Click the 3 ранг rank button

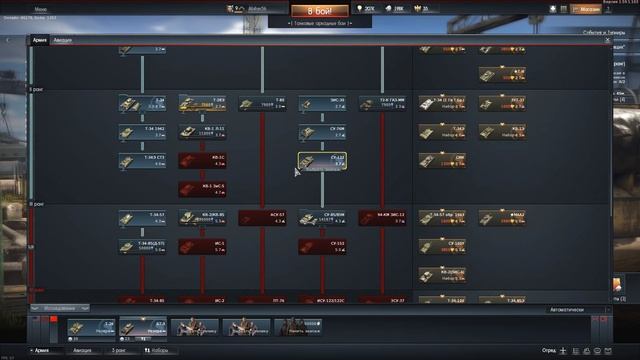tap(120, 350)
